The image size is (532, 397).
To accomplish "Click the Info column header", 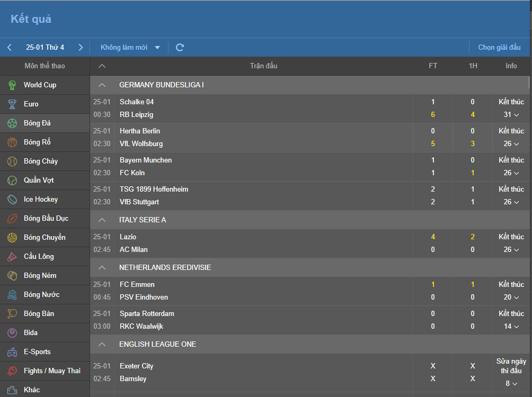I will tap(511, 66).
